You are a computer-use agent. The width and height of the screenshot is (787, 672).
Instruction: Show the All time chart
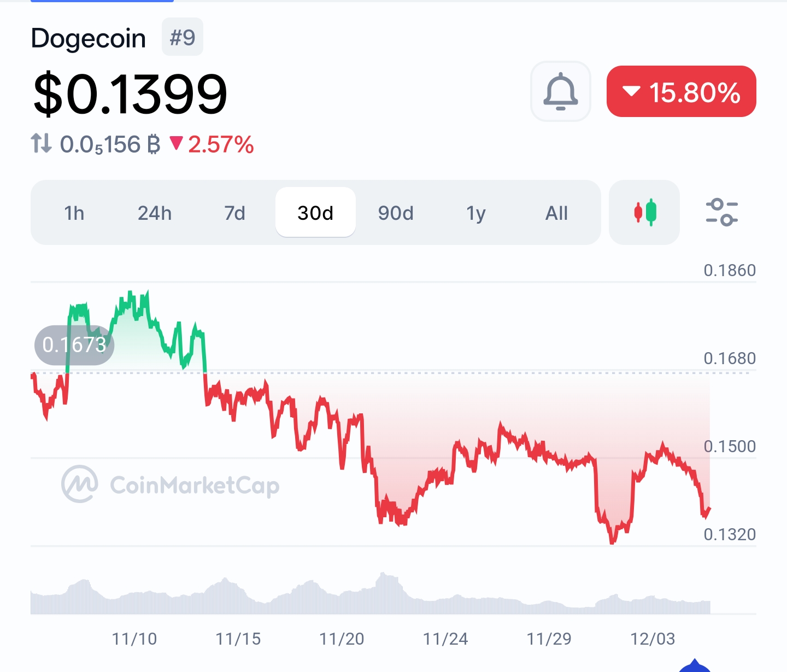point(556,213)
